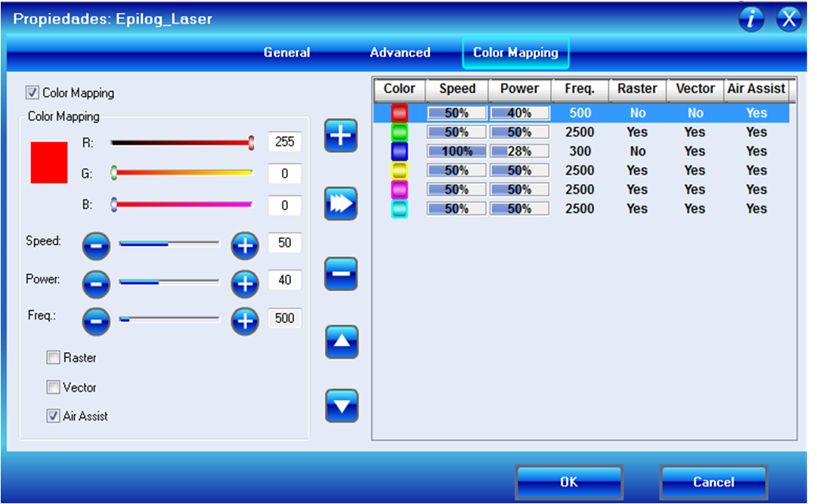
Task: Click the Raster No cell in blue row
Action: pyautogui.click(x=638, y=152)
